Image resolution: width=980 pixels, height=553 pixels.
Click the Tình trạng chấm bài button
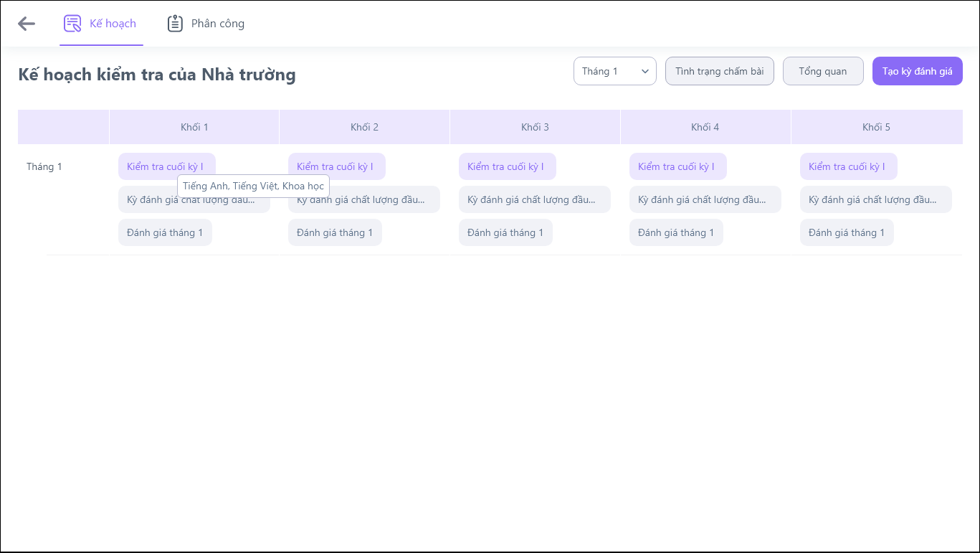click(719, 71)
